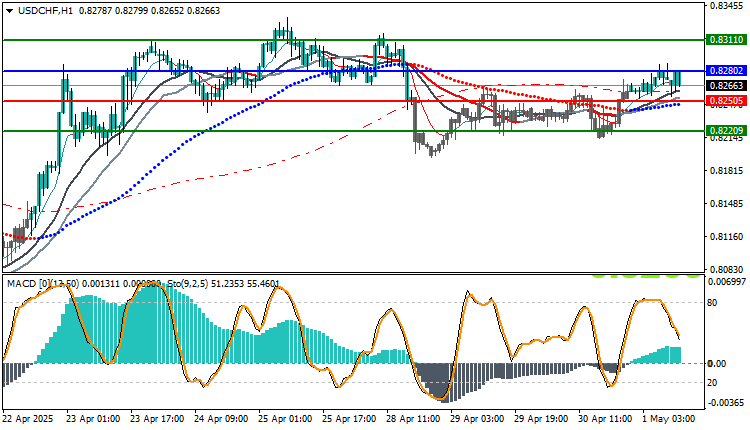Viewport: 750px width, 430px height.
Task: Click the 0.80830 price scale value
Action: (x=727, y=270)
